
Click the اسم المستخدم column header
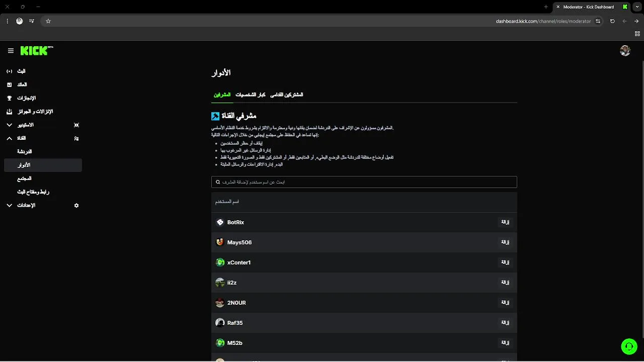click(227, 202)
